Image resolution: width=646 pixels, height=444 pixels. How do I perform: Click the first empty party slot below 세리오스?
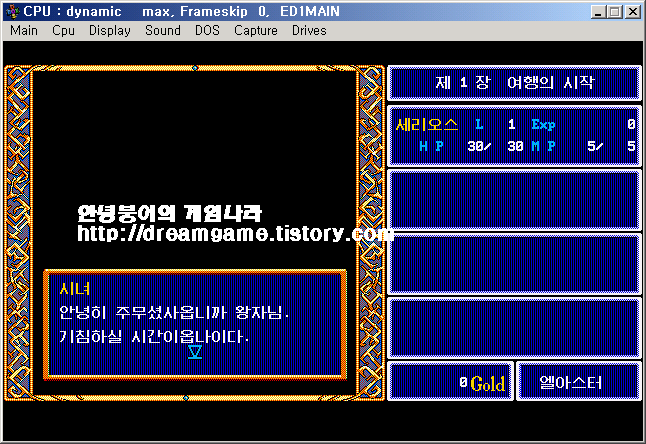point(514,200)
